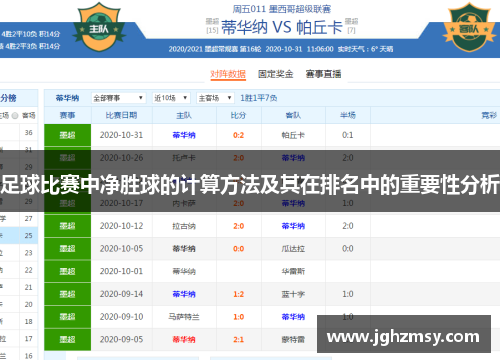Click the score 1:2
The height and width of the screenshot is (362, 500).
pyautogui.click(x=238, y=294)
